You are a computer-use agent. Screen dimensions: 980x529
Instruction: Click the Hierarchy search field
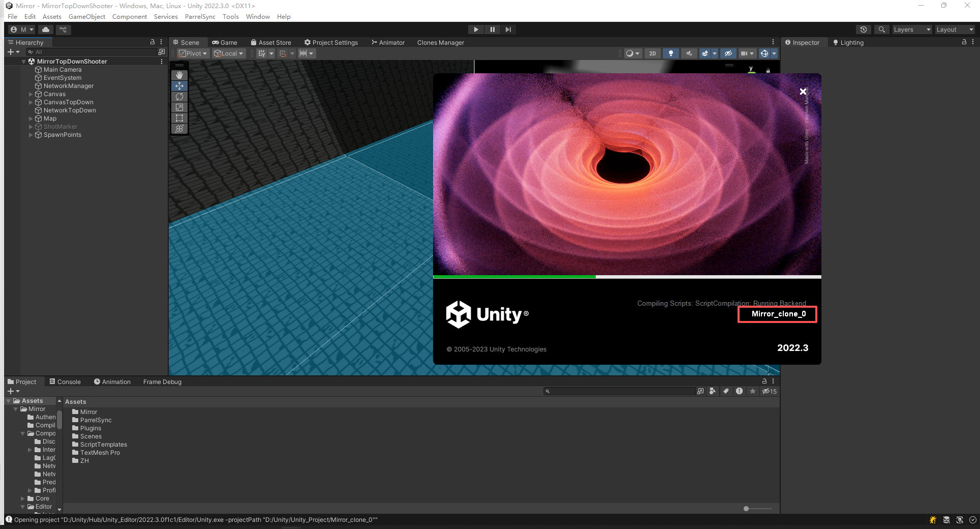tap(91, 52)
